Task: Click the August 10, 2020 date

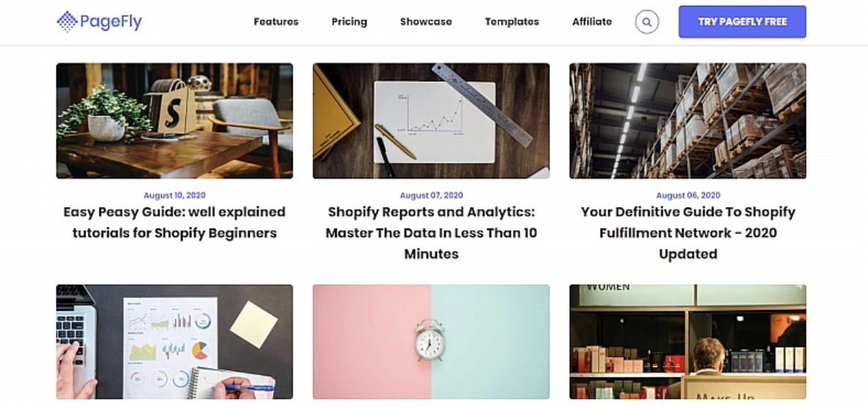Action: tap(174, 195)
